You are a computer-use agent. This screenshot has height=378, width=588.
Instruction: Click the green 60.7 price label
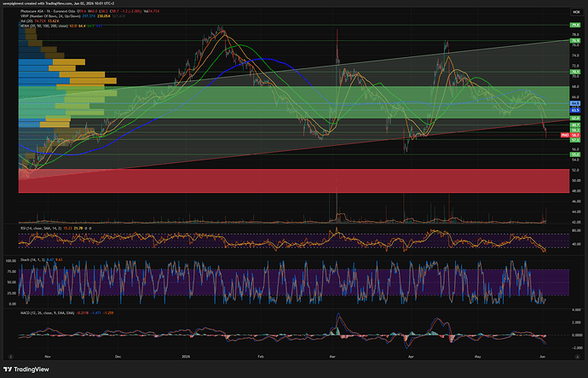point(575,125)
